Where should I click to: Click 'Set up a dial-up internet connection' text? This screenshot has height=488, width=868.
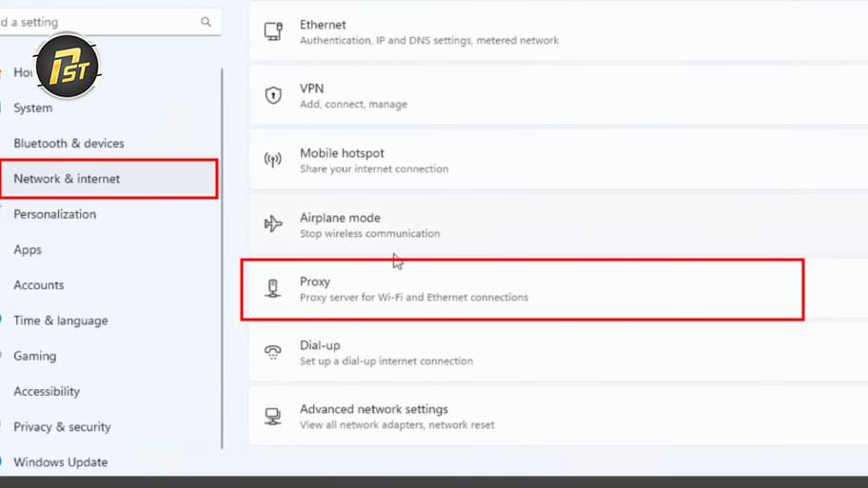coord(386,361)
